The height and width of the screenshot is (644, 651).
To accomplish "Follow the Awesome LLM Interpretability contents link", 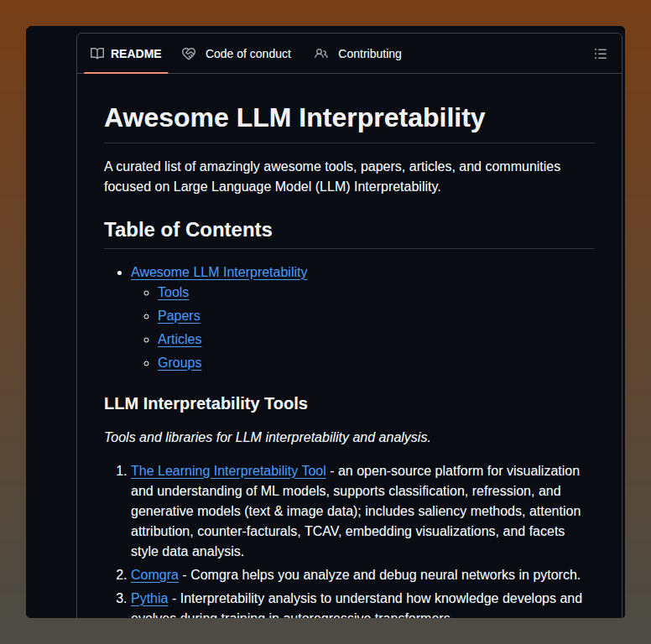I will pos(219,273).
